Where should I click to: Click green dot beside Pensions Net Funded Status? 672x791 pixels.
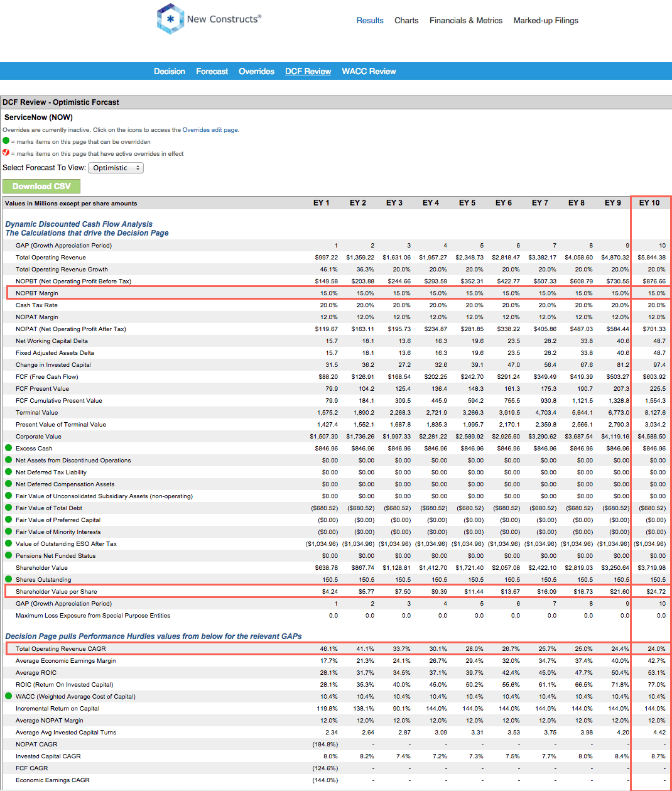[9, 555]
